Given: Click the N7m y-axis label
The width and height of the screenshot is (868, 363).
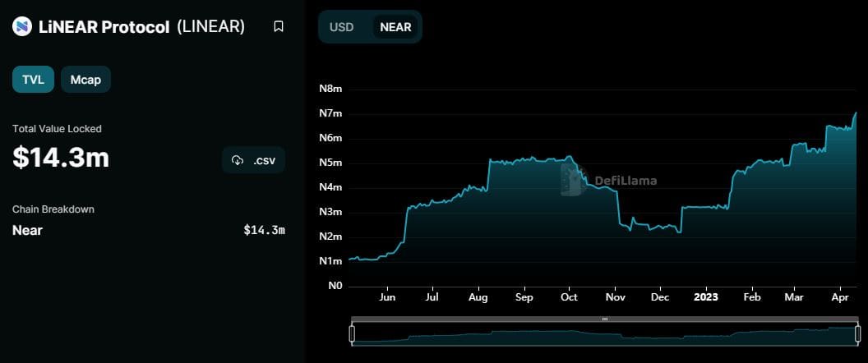Looking at the screenshot, I should 331,114.
